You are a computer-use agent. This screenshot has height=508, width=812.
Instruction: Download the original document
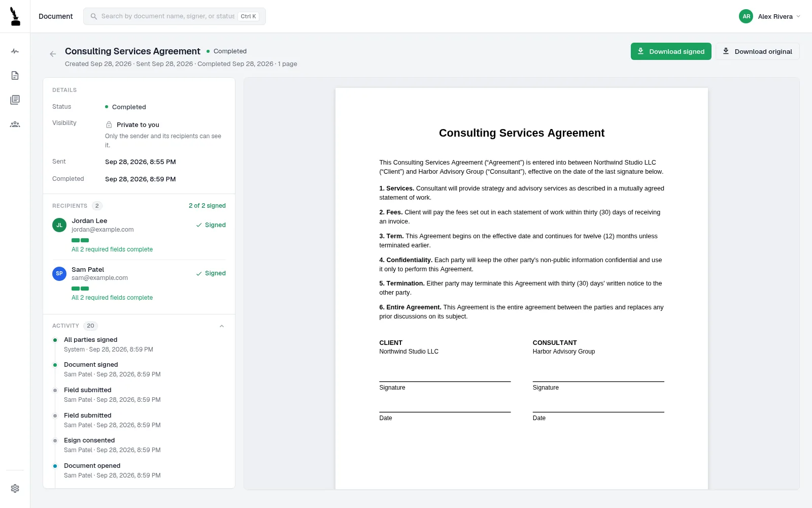click(757, 51)
